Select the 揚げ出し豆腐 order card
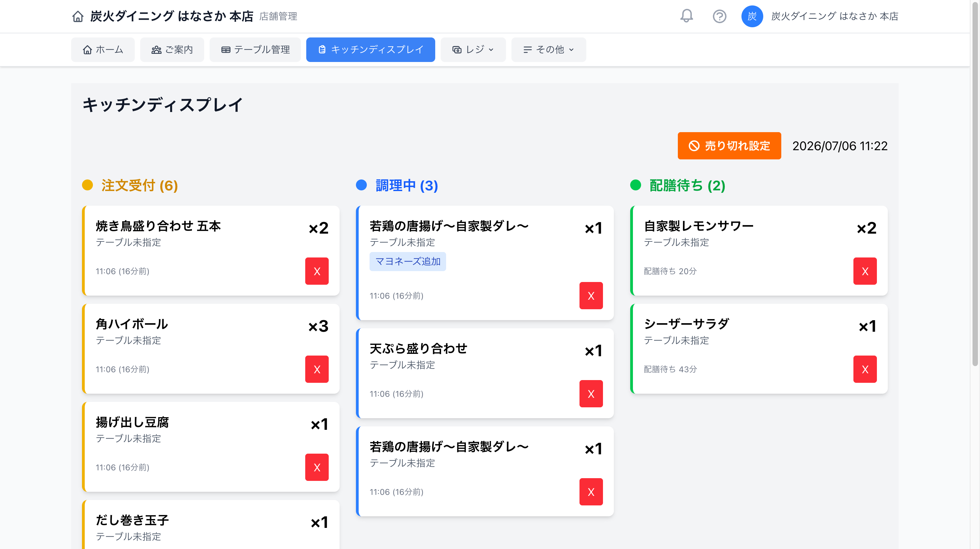Screen dimensions: 980x549 click(211, 446)
